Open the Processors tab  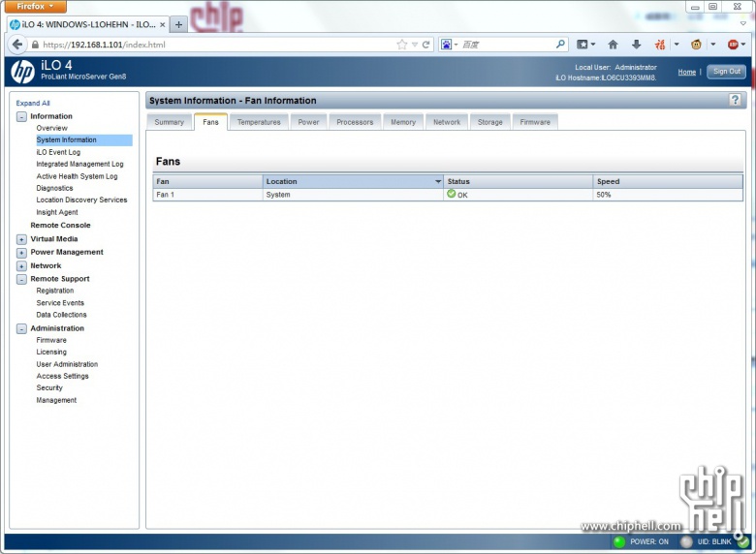(x=355, y=122)
